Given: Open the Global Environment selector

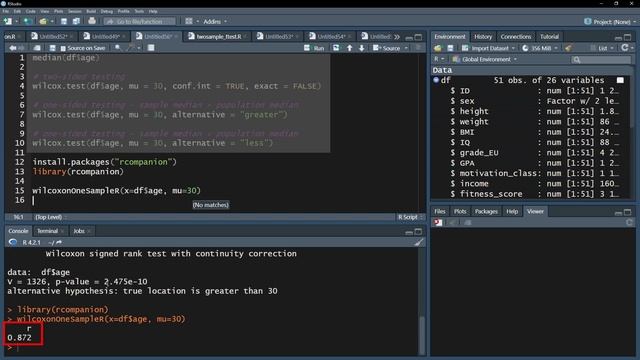Looking at the screenshot, I should [484, 59].
